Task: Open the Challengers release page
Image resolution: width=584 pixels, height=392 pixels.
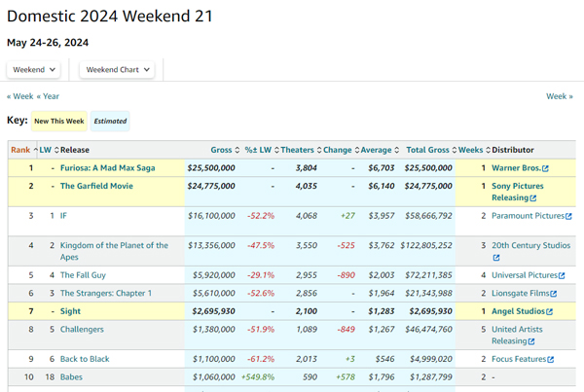Action: (x=82, y=329)
